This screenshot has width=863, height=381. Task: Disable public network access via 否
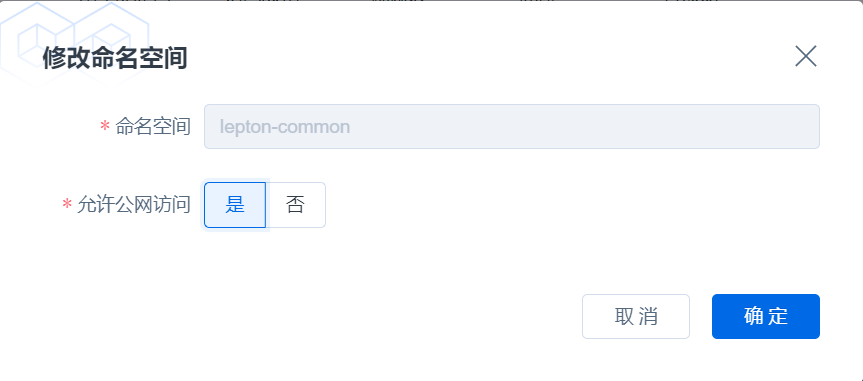click(296, 205)
